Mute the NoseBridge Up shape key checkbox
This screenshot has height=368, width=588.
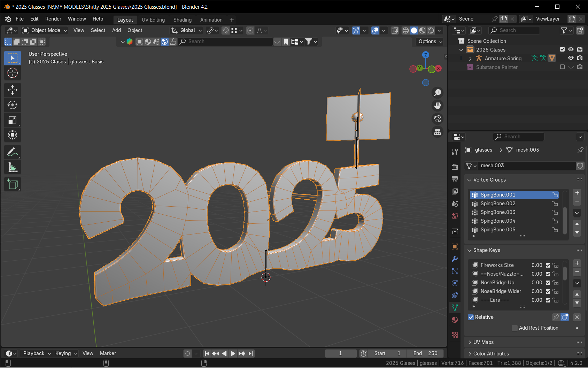548,283
